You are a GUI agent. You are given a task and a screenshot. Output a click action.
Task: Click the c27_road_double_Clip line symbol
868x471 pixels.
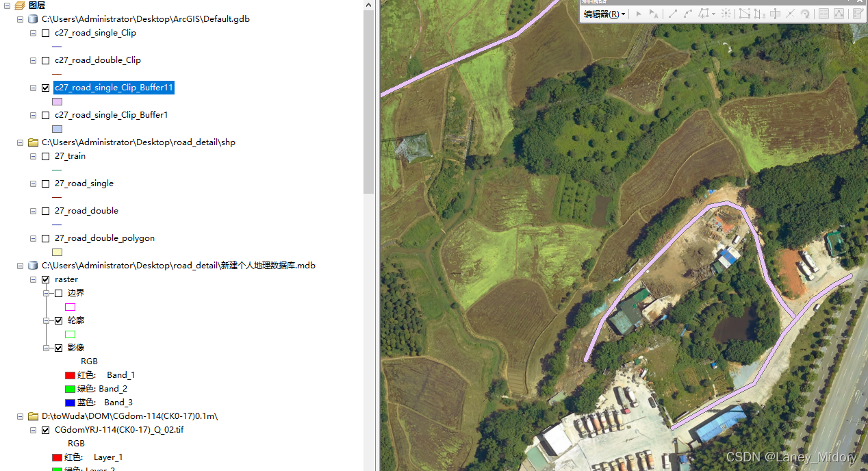tap(57, 74)
